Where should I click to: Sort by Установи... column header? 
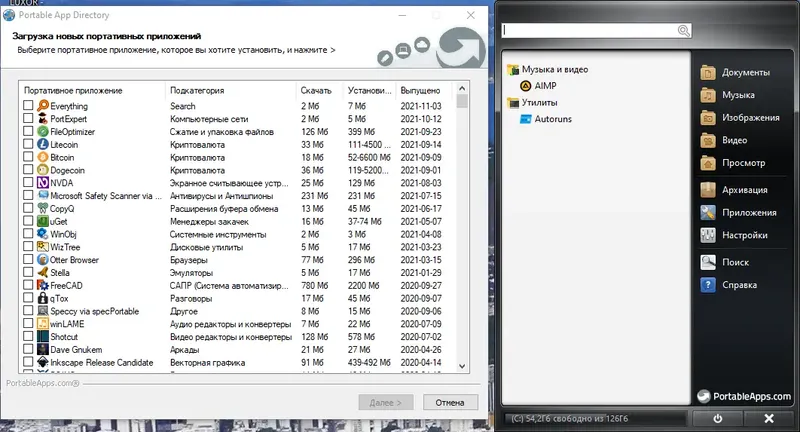pos(369,90)
